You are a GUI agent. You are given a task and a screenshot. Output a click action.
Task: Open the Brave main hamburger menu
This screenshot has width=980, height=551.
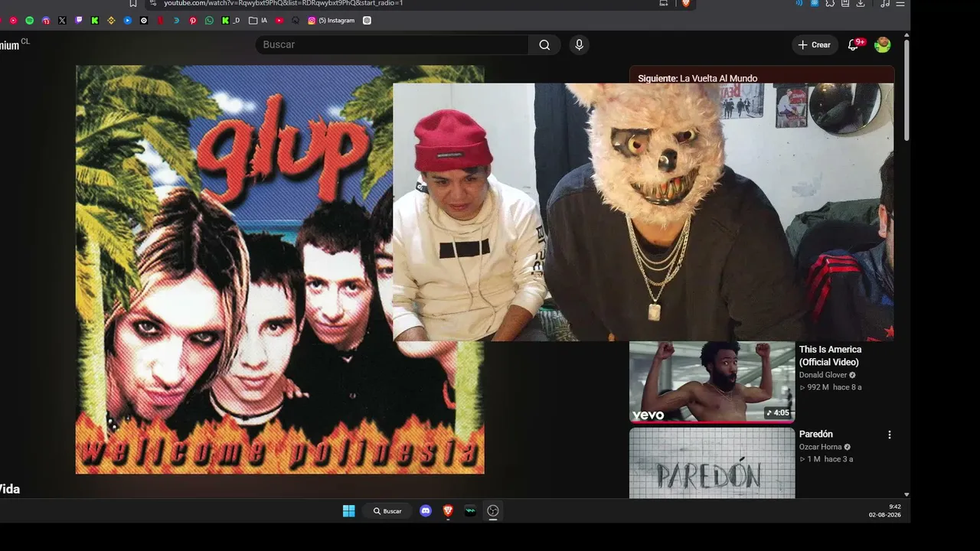pyautogui.click(x=900, y=3)
